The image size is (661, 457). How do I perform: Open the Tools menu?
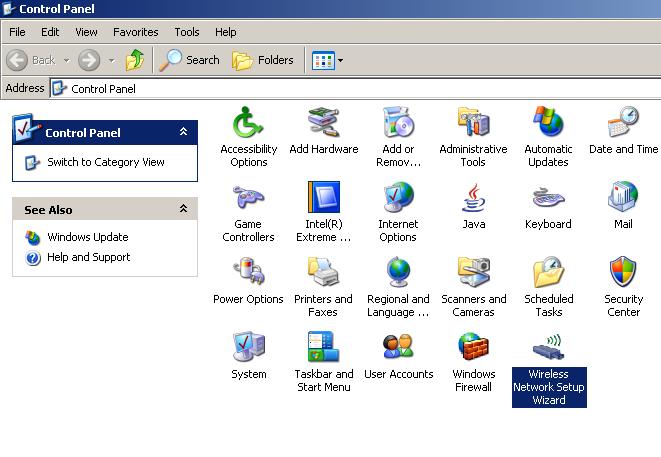click(187, 32)
